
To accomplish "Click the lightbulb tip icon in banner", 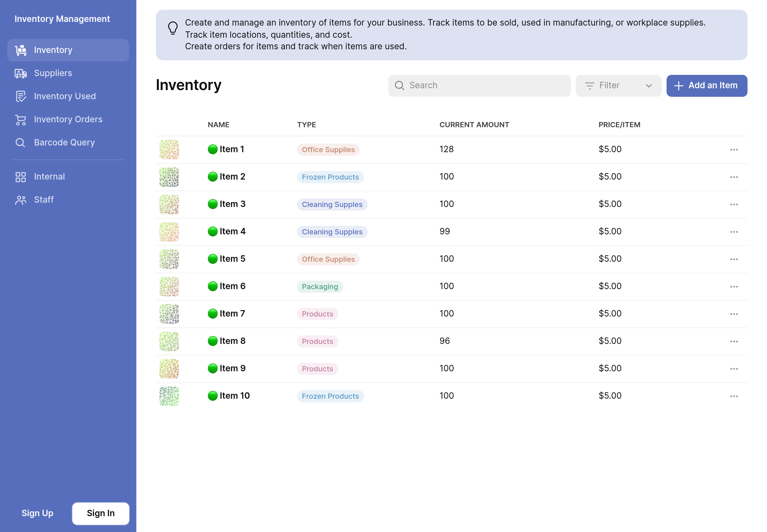I will pyautogui.click(x=173, y=28).
